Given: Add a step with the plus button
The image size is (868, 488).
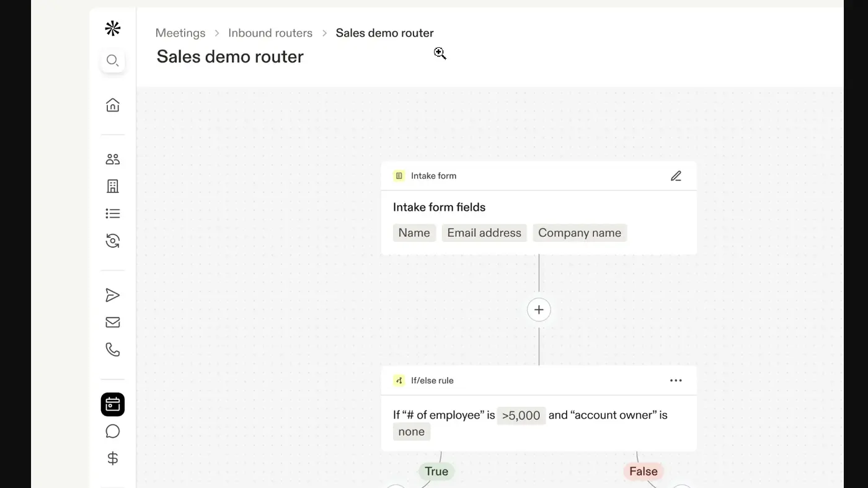Looking at the screenshot, I should tap(539, 309).
